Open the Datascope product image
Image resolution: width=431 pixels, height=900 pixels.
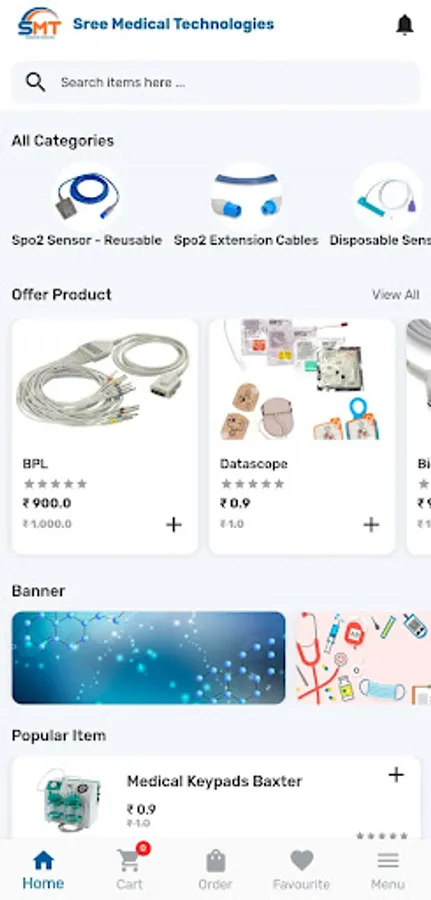(x=302, y=381)
